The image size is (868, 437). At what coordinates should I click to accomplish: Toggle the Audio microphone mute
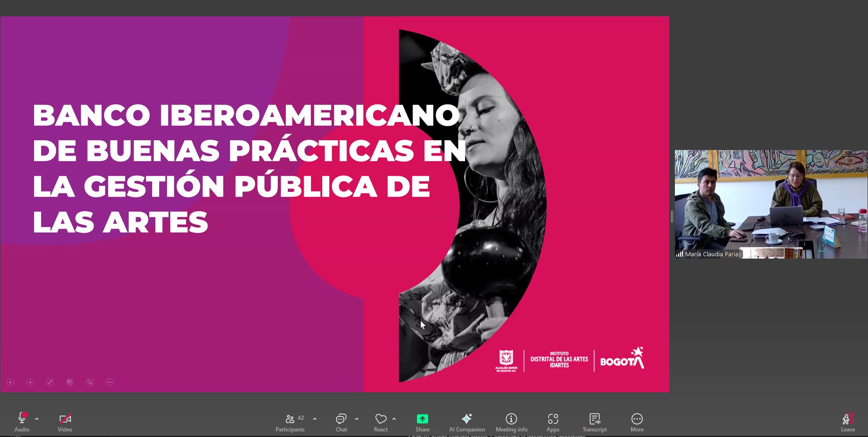click(x=21, y=419)
